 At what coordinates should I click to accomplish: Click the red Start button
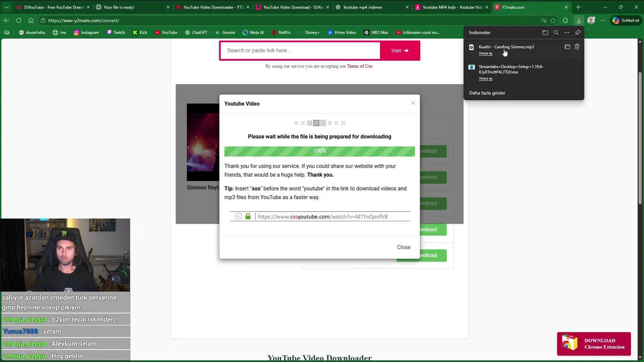[x=400, y=51]
